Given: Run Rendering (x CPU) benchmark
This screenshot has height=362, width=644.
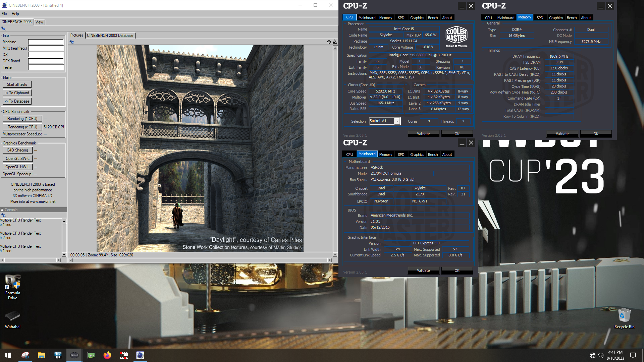Looking at the screenshot, I should coord(22,127).
